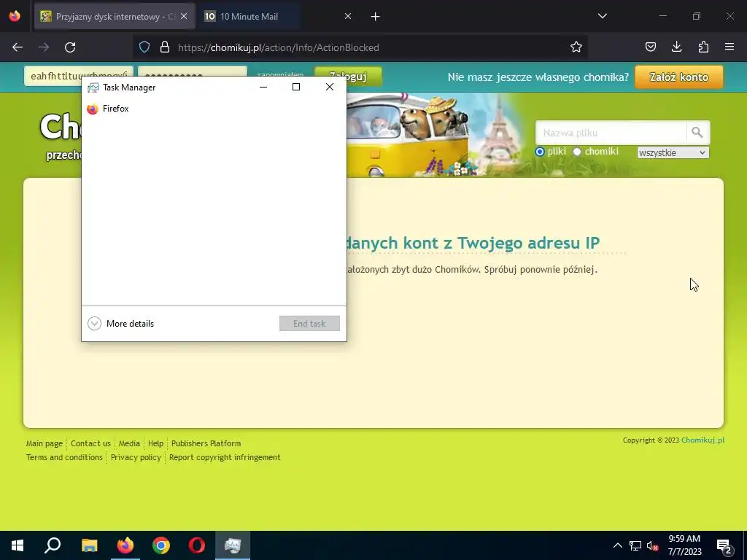Click the muted volume tray icon
The width and height of the screenshot is (747, 560).
(x=653, y=545)
